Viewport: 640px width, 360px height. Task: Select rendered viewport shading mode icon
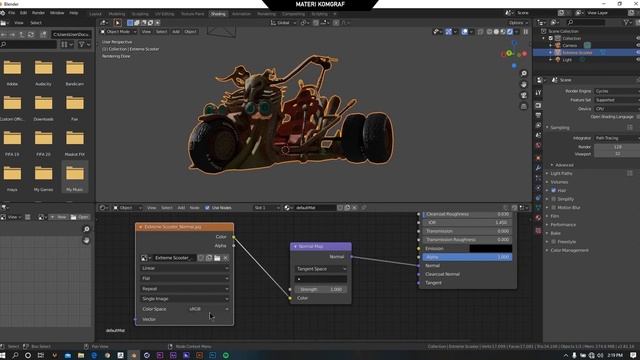pyautogui.click(x=510, y=31)
